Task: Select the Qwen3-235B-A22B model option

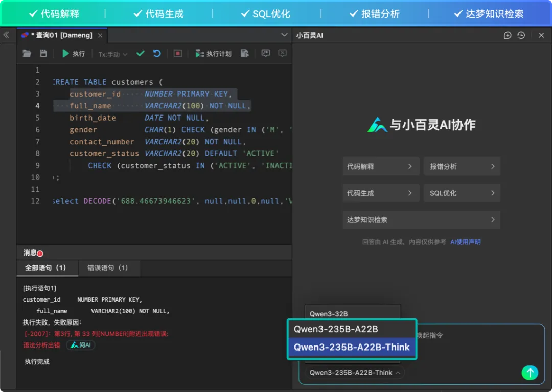Action: (352, 329)
